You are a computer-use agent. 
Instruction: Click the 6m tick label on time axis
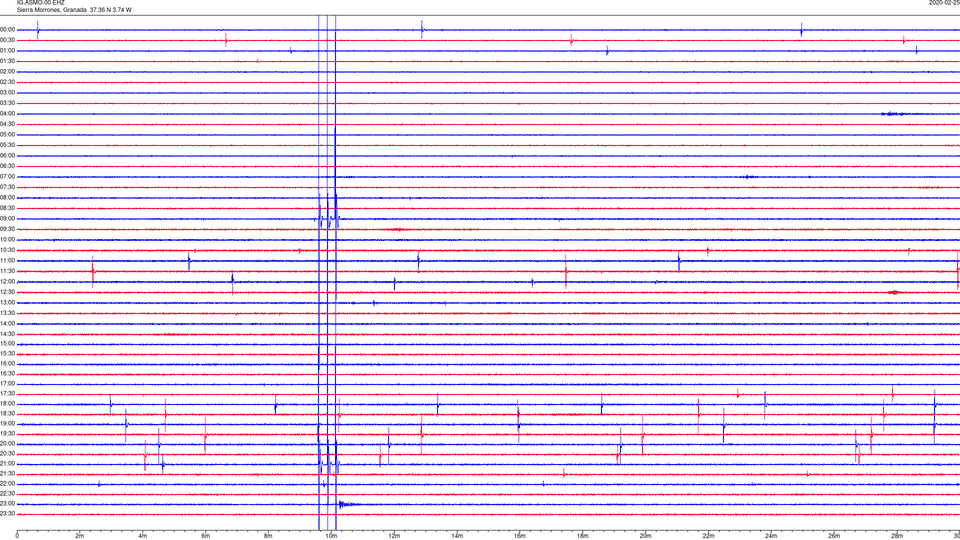[205, 536]
